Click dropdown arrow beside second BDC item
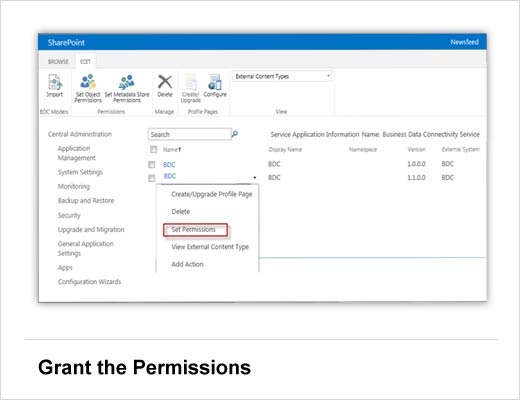The image size is (520, 400). click(x=255, y=177)
